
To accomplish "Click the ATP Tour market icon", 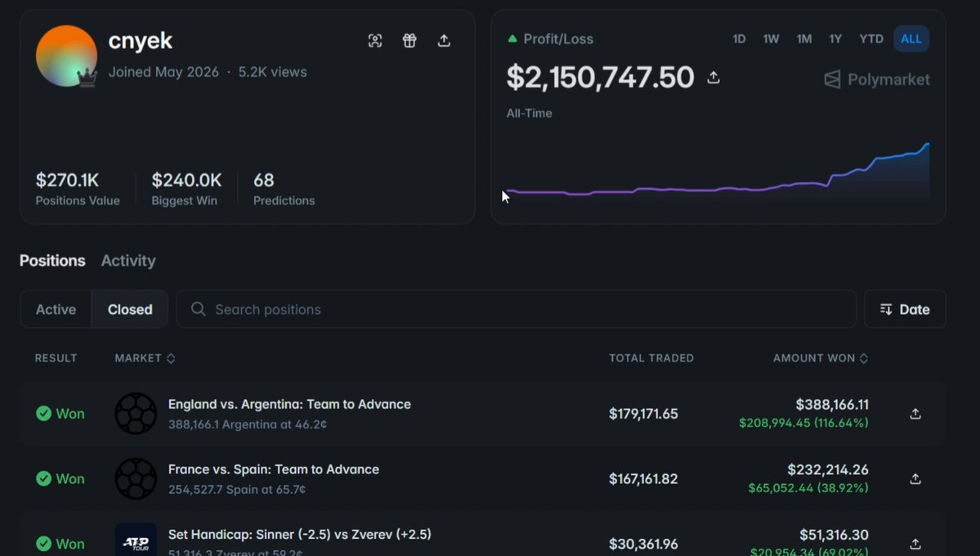I will pos(136,540).
